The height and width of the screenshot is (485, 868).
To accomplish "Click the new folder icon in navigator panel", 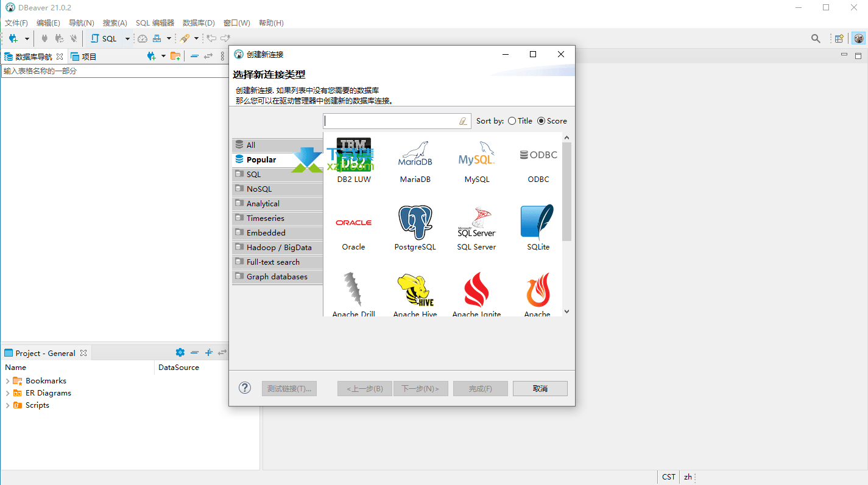I will point(175,56).
